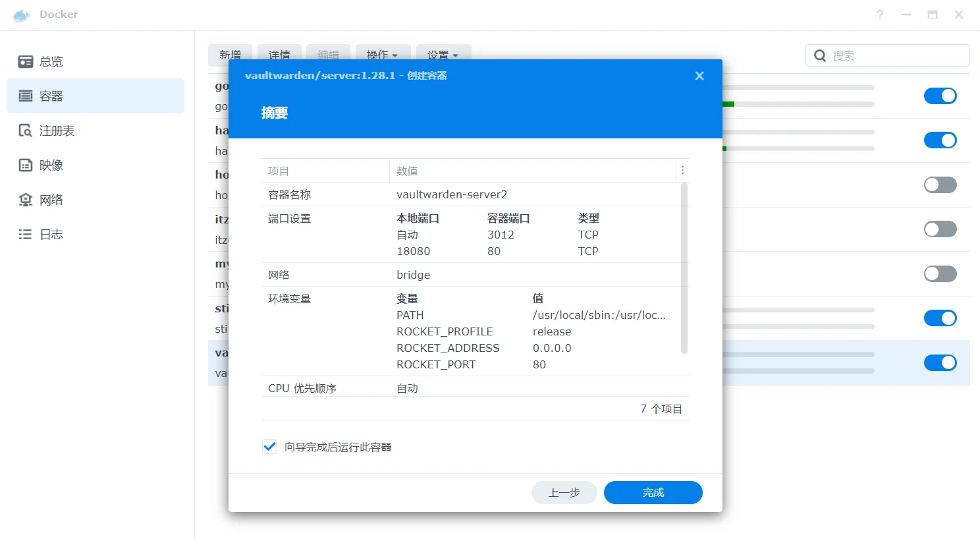Open the table column options menu
This screenshot has height=541, width=980.
(682, 171)
